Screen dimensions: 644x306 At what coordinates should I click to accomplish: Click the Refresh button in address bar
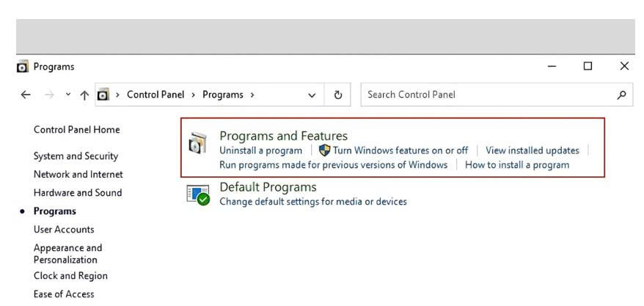pyautogui.click(x=337, y=95)
